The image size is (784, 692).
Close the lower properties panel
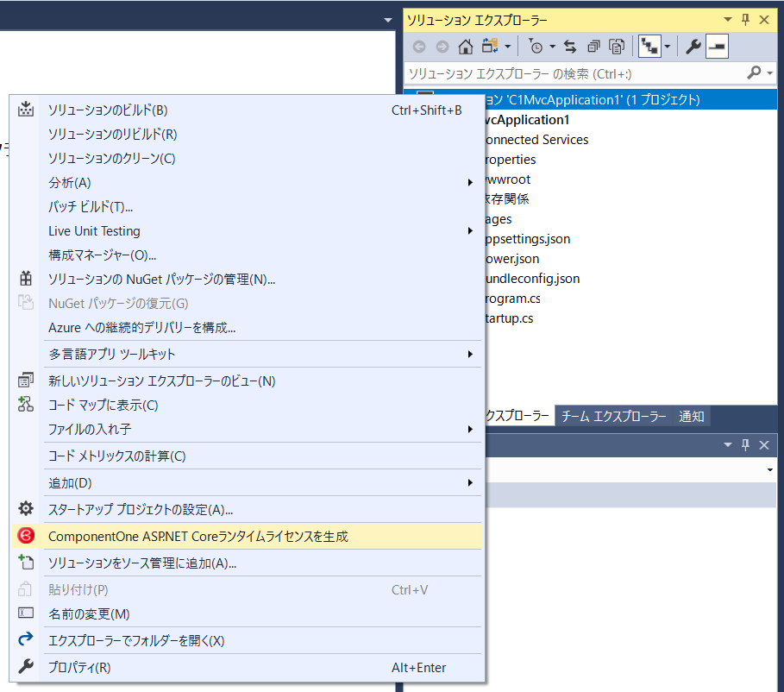pos(764,445)
